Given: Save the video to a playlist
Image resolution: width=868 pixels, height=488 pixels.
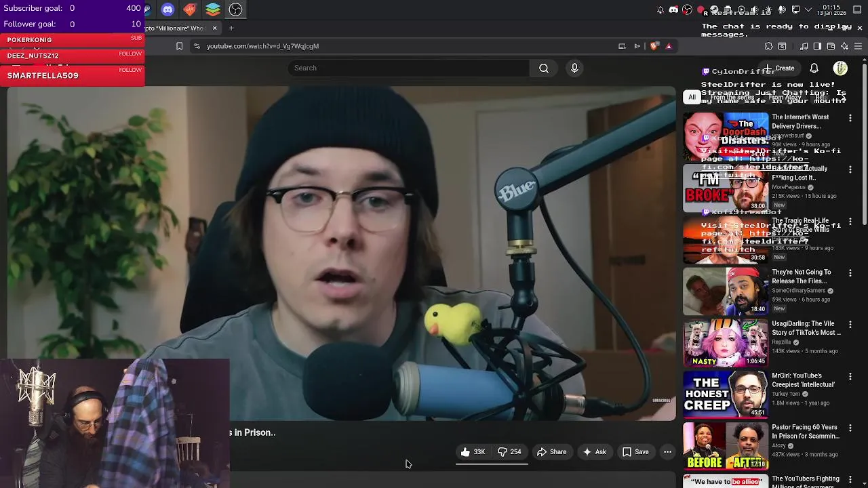Looking at the screenshot, I should tap(635, 452).
